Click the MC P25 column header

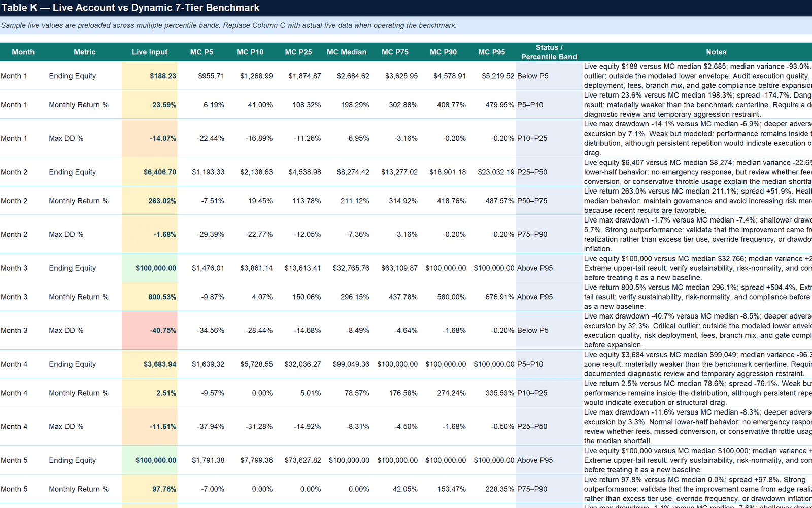click(298, 52)
